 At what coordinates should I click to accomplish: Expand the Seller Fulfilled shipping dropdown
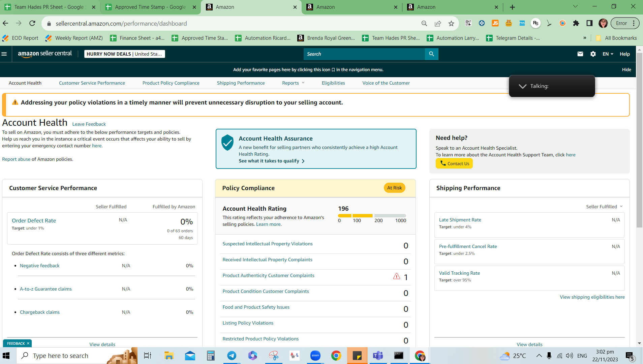pos(605,207)
